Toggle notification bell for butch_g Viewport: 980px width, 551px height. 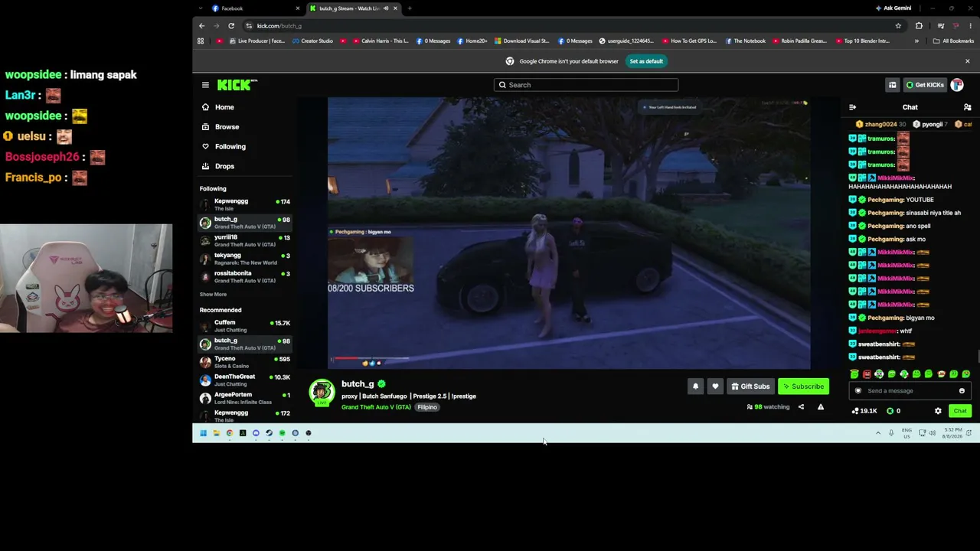pos(695,386)
